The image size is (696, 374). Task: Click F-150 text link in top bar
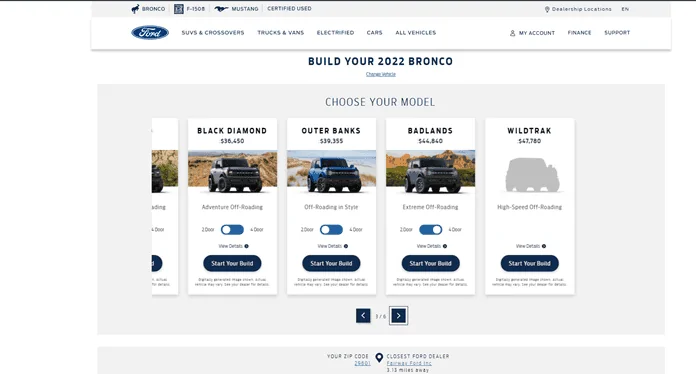(x=196, y=9)
